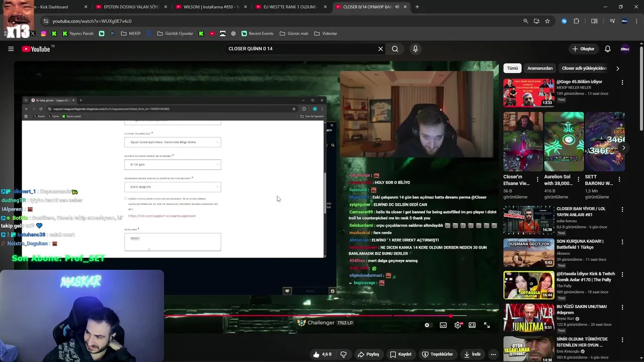
Task: Open the Chrome media controls icon
Action: click(x=612, y=21)
